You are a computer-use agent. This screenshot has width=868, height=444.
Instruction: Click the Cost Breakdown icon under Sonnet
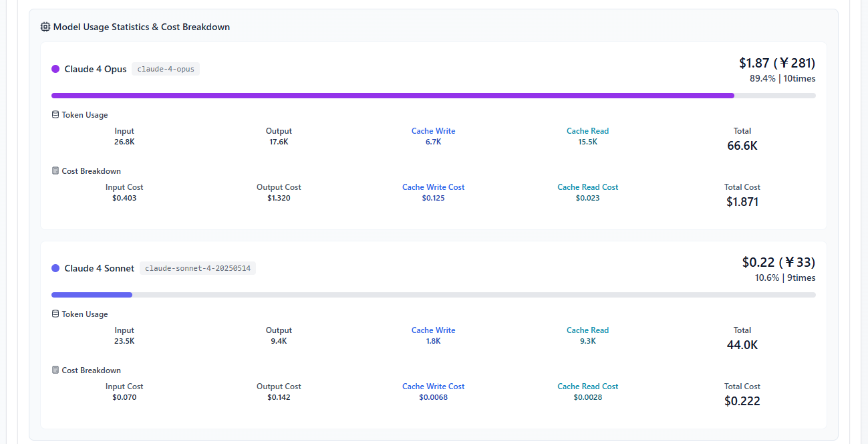point(55,370)
